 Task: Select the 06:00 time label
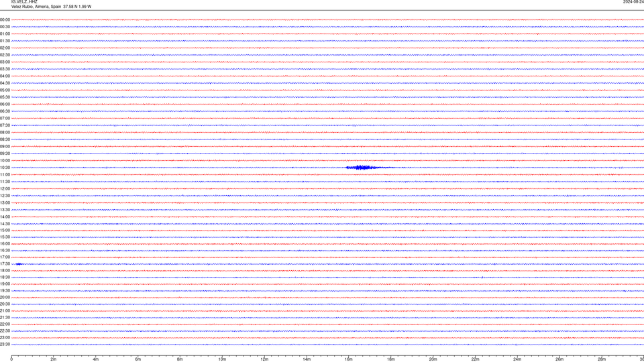[x=5, y=105]
